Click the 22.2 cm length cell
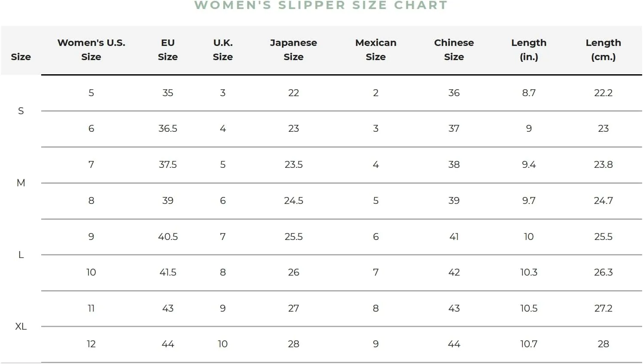The width and height of the screenshot is (643, 364). point(603,93)
